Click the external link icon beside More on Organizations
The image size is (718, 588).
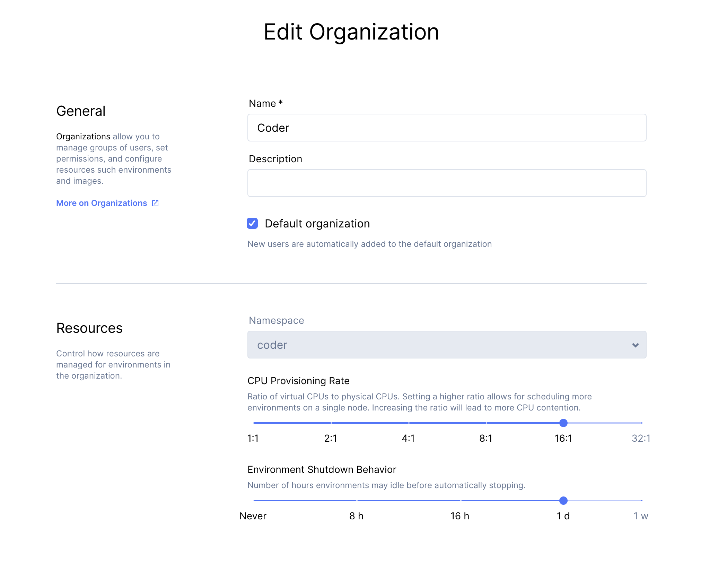(155, 203)
